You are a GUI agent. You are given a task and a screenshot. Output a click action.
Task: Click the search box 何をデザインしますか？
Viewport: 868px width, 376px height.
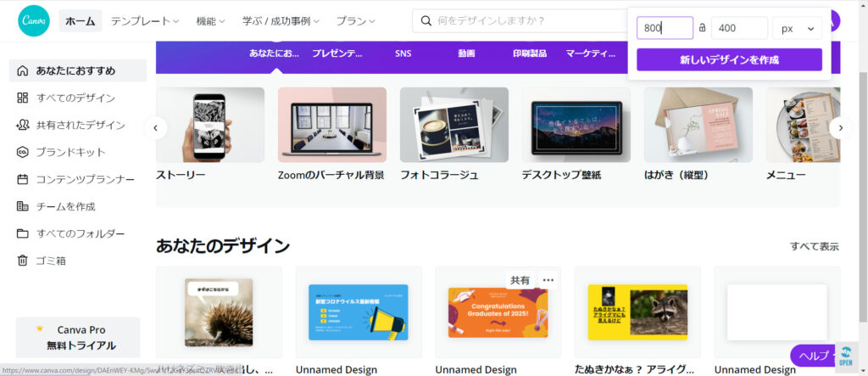coord(520,21)
